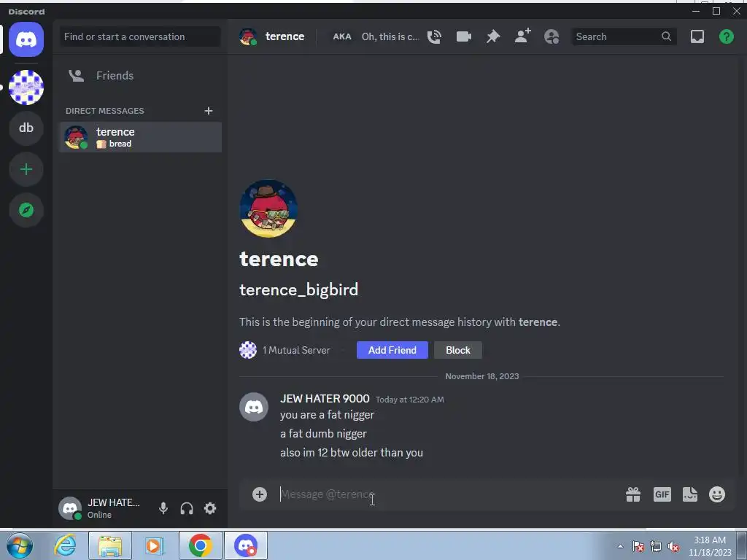This screenshot has height=560, width=747.
Task: Open the 'db' server
Action: tap(26, 128)
